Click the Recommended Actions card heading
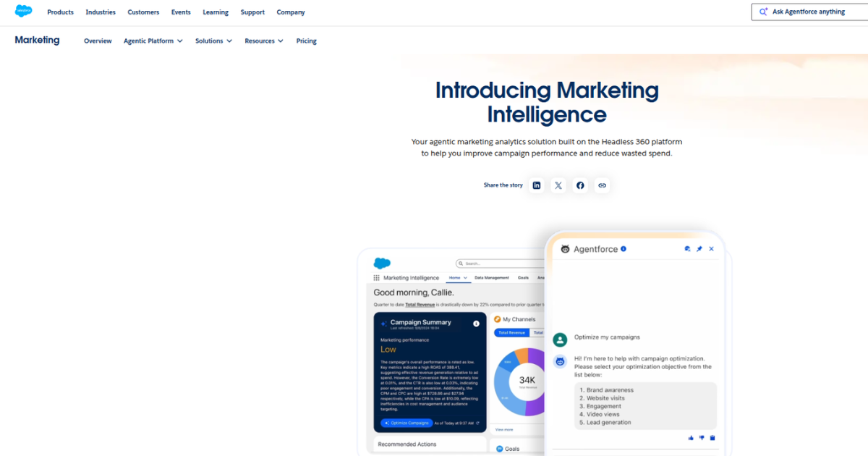Screen dimensions: 868x456 [x=407, y=444]
